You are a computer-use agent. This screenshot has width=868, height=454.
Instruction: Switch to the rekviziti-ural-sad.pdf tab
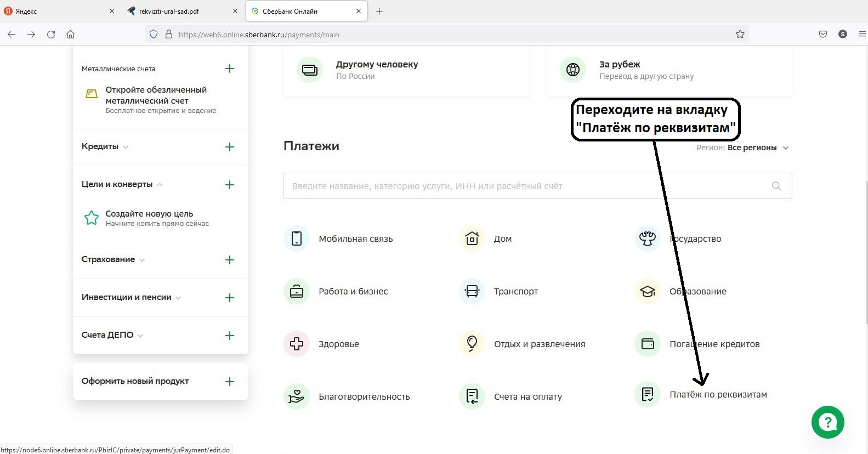click(183, 11)
